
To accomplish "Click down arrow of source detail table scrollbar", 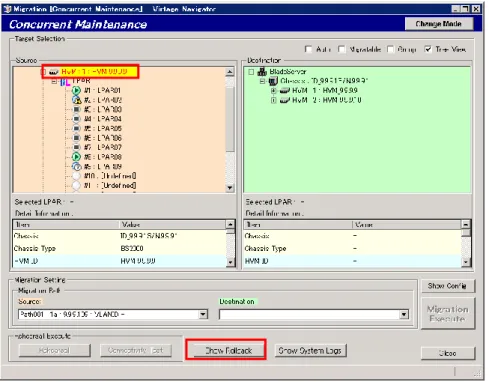I will (230, 262).
